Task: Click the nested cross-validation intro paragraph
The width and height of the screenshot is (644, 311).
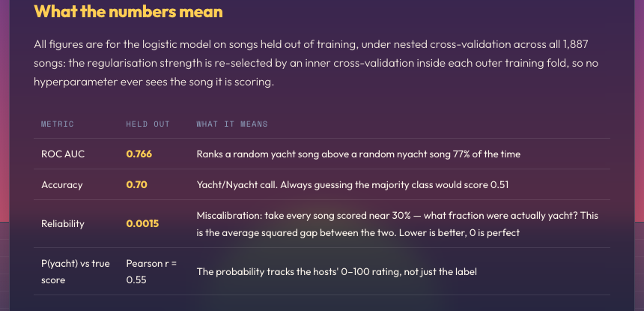Action: pos(316,63)
